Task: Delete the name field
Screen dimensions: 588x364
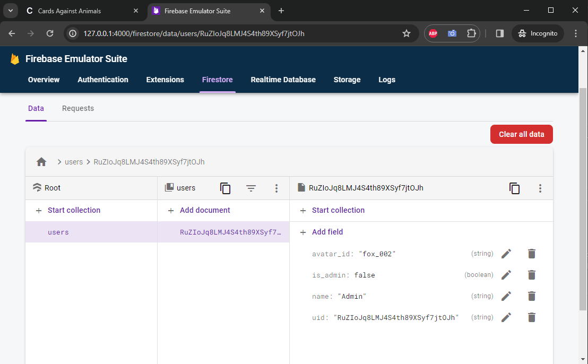Action: (x=532, y=296)
